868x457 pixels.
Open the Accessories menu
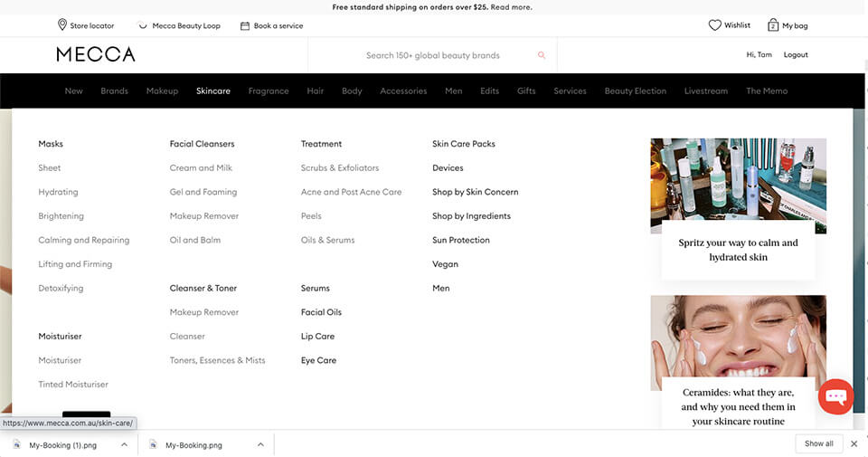(x=403, y=90)
